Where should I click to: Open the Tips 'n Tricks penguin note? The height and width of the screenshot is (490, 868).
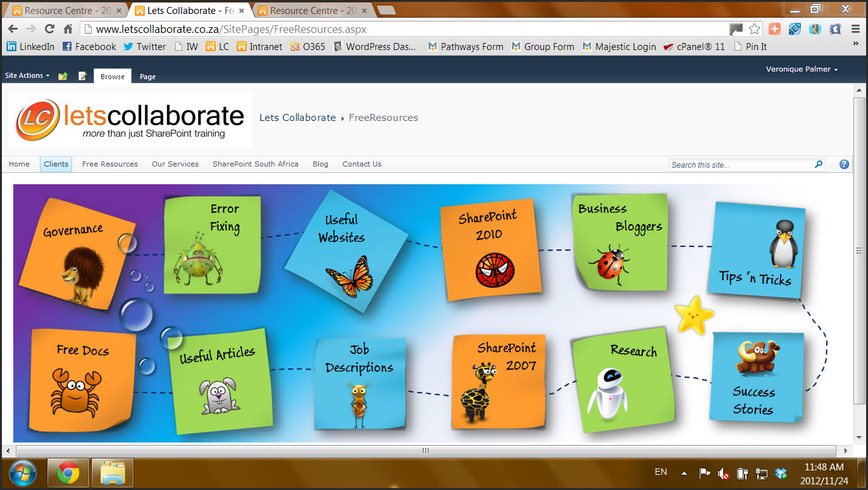tap(756, 250)
